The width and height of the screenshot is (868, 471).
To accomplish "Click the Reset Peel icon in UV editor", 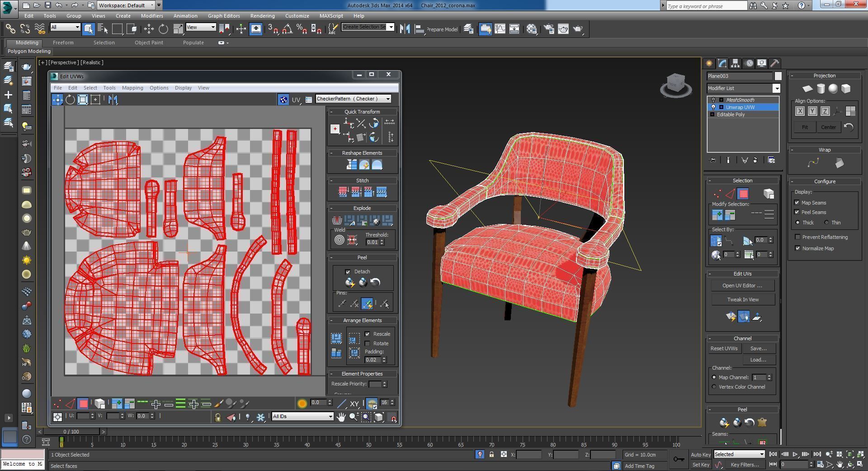I will click(x=375, y=283).
